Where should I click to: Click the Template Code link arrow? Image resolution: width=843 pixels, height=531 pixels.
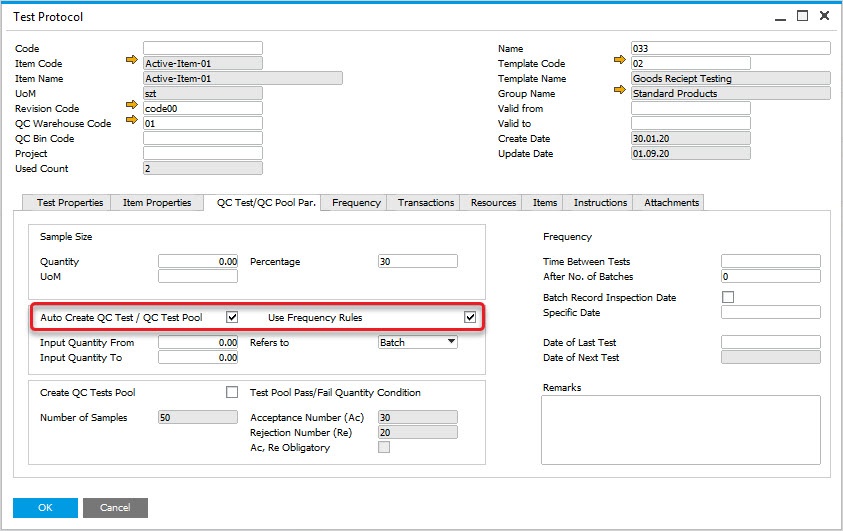[x=619, y=63]
